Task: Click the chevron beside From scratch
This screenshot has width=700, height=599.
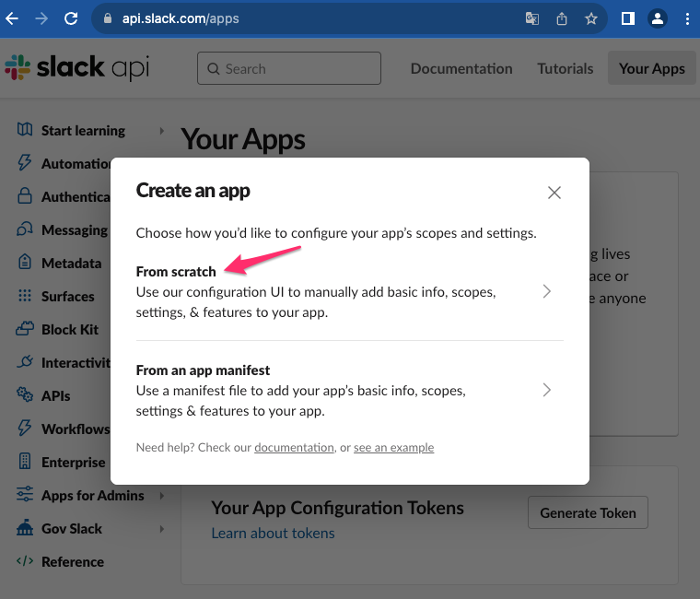Action: tap(546, 291)
